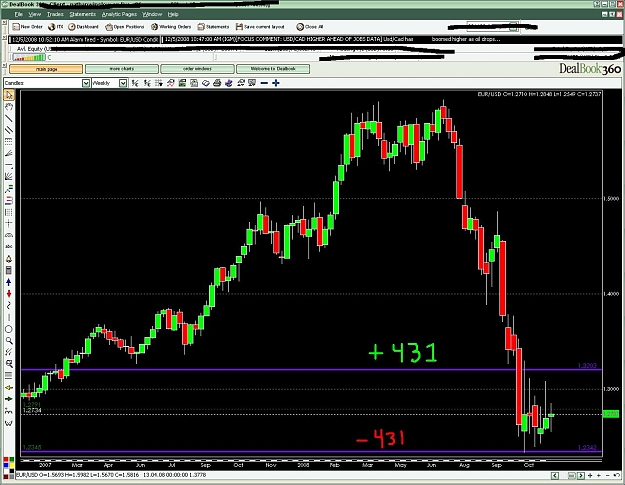Select the blue up arrow marker tool
The height and width of the screenshot is (485, 625).
click(9, 282)
